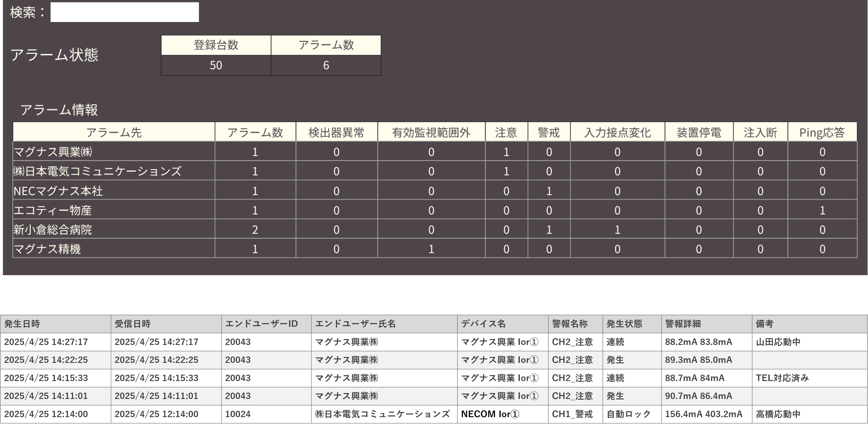This screenshot has height=425, width=868.
Task: Select the 登録台数 header cell
Action: (216, 45)
